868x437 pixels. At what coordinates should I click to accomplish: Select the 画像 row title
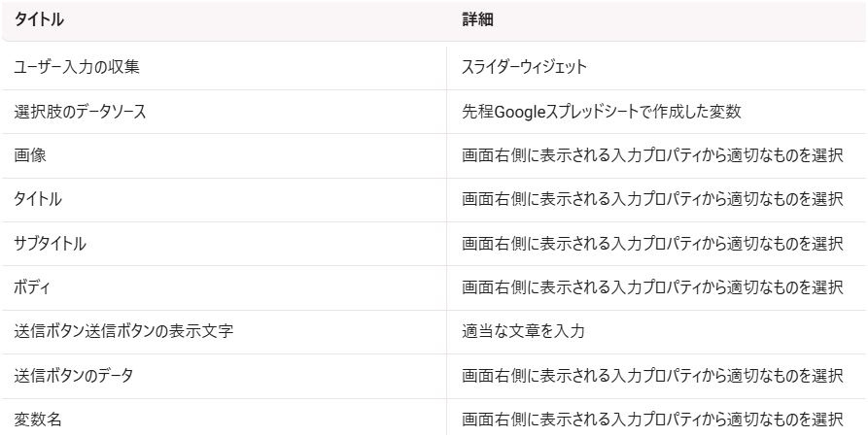tap(30, 155)
